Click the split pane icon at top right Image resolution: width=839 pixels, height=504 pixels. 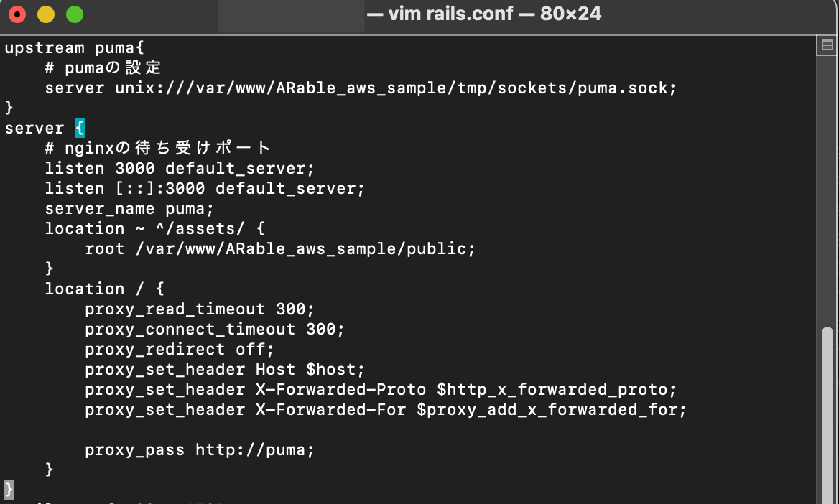pos(827,45)
